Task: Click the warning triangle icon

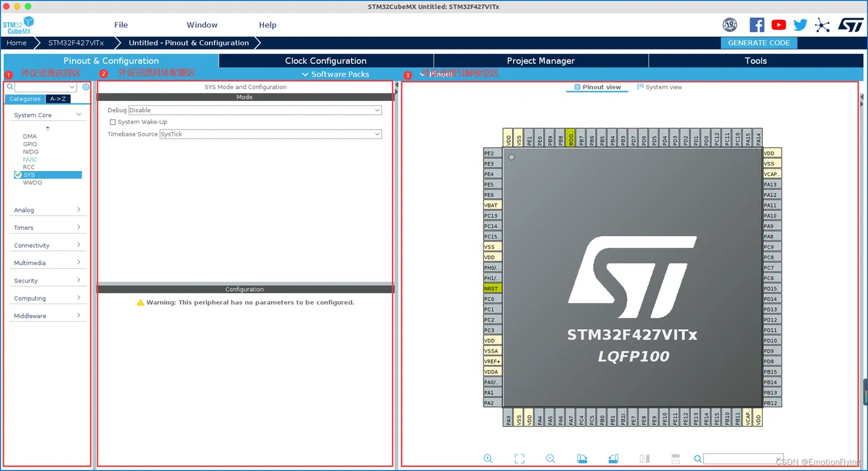Action: [x=141, y=302]
